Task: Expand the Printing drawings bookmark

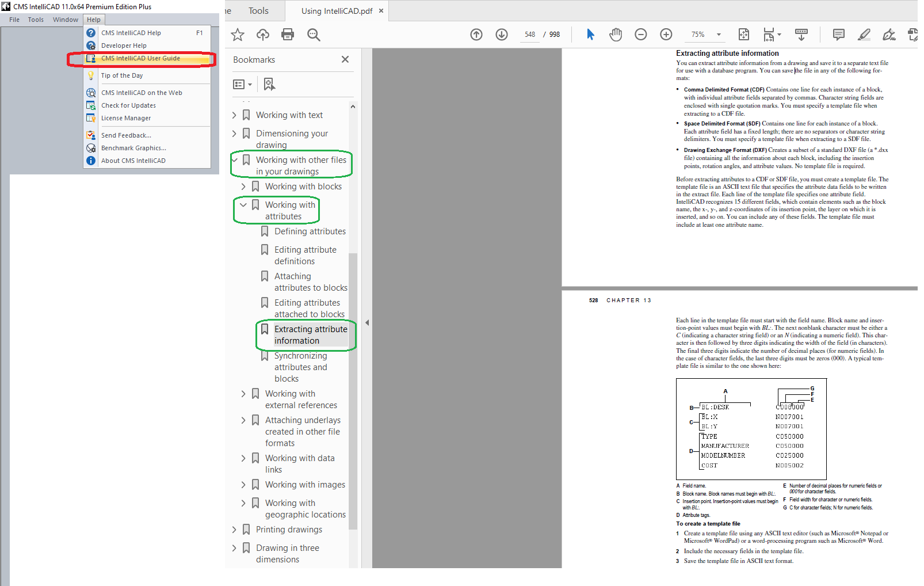Action: coord(234,530)
